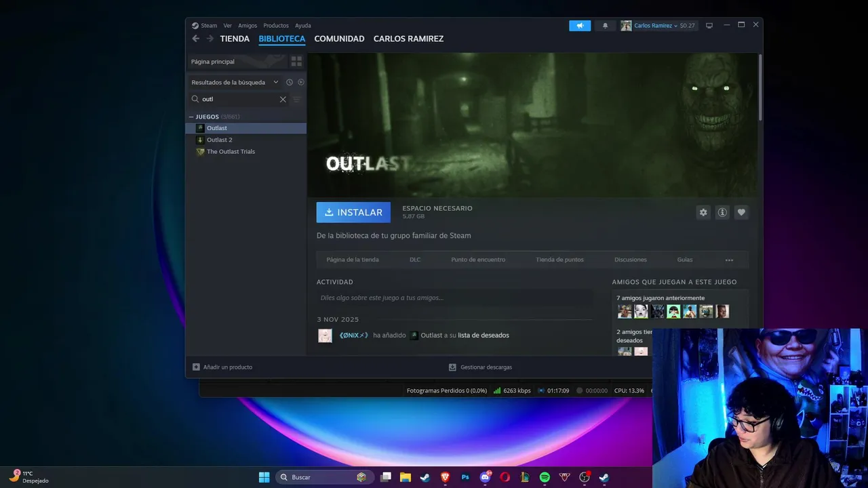Open Brave browser from taskbar
Screen dimensions: 868x488
click(x=446, y=477)
